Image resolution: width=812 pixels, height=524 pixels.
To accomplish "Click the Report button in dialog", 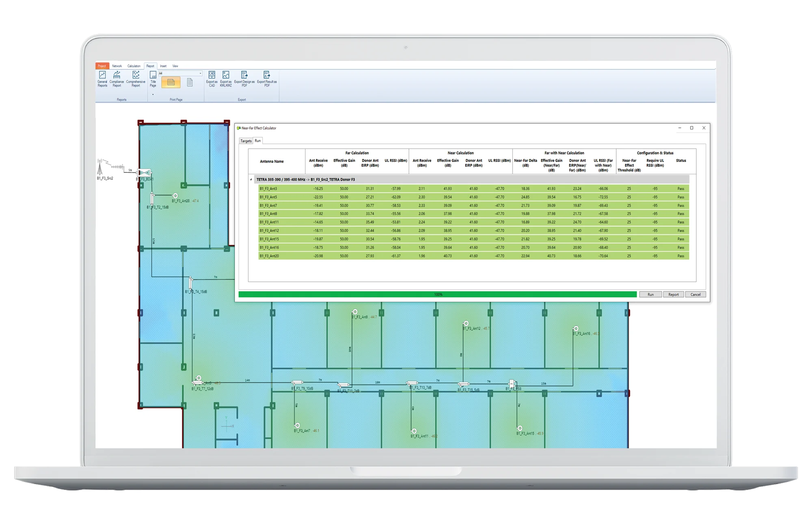I will [673, 294].
